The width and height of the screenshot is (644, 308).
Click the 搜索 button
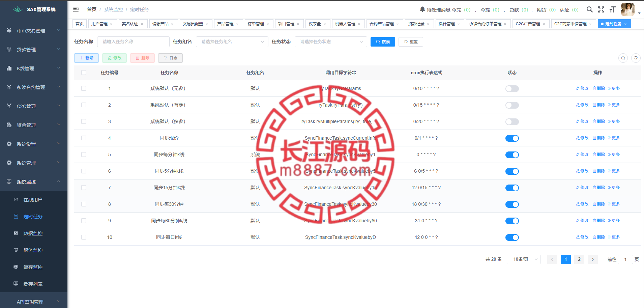coord(383,42)
